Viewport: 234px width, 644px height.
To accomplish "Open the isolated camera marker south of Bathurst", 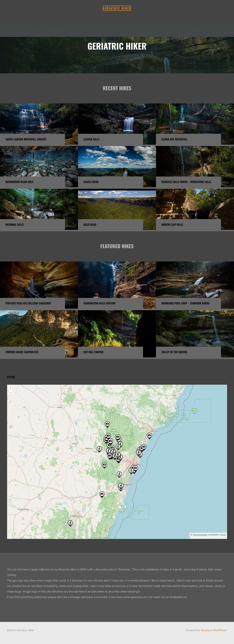I will click(x=104, y=465).
